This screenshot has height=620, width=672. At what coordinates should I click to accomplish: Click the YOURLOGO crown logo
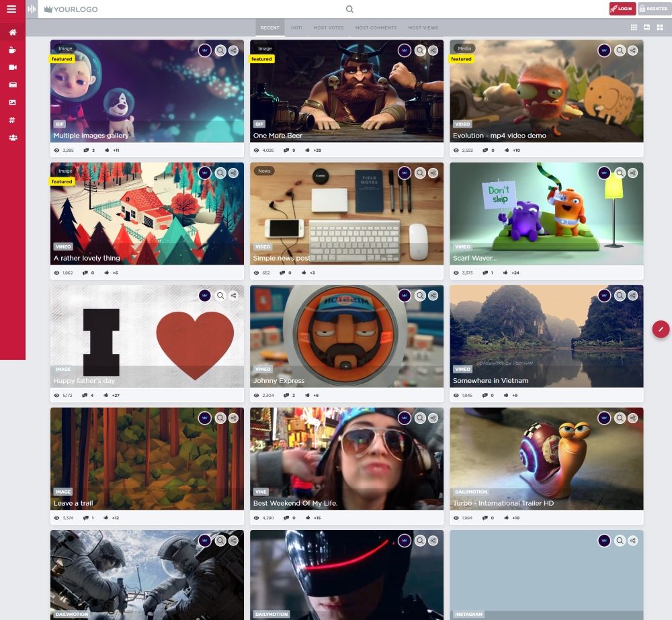[x=71, y=9]
